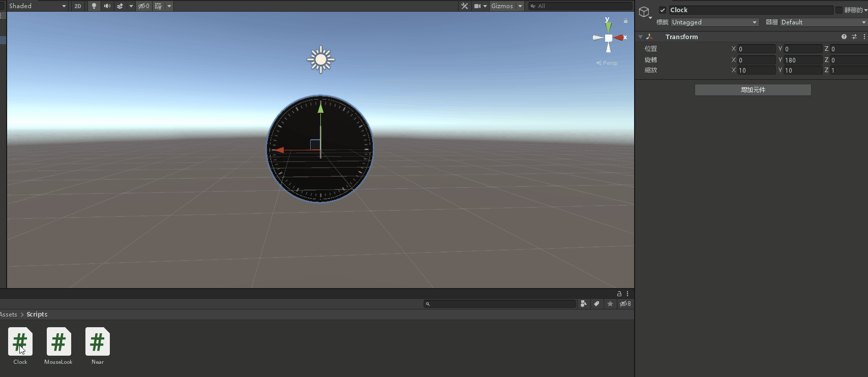Image resolution: width=868 pixels, height=377 pixels.
Task: Open Transform component help icon
Action: point(844,37)
